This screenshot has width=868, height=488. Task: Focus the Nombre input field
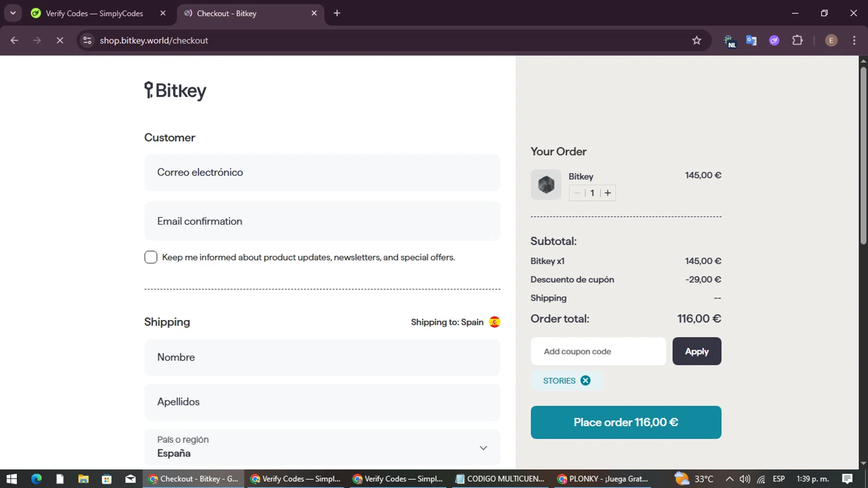[322, 357]
